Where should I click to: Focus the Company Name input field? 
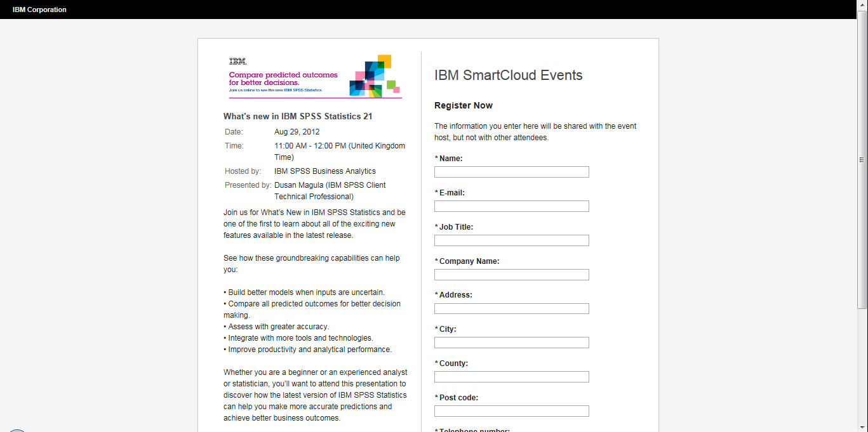point(512,275)
